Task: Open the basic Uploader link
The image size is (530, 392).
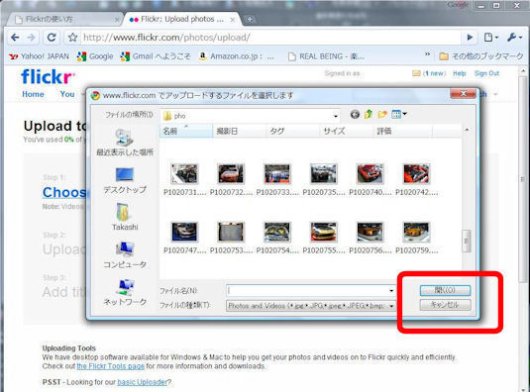Action: pyautogui.click(x=142, y=382)
